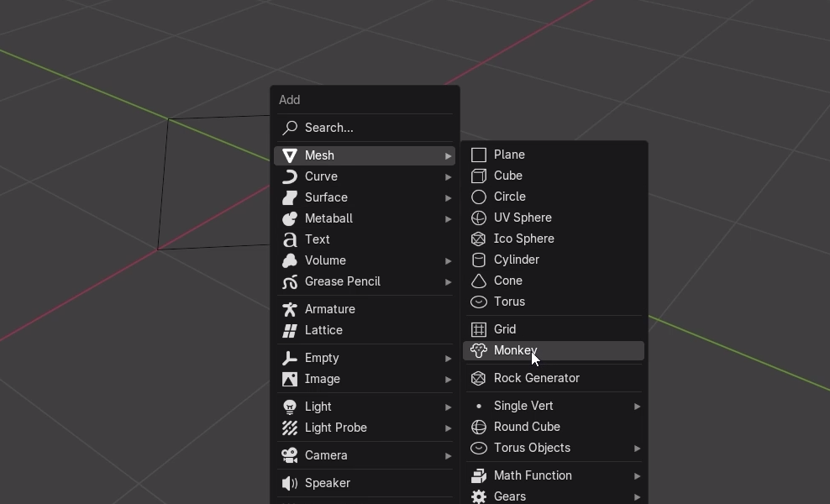This screenshot has width=830, height=504.
Task: Click the Single Vert dot icon
Action: (479, 406)
